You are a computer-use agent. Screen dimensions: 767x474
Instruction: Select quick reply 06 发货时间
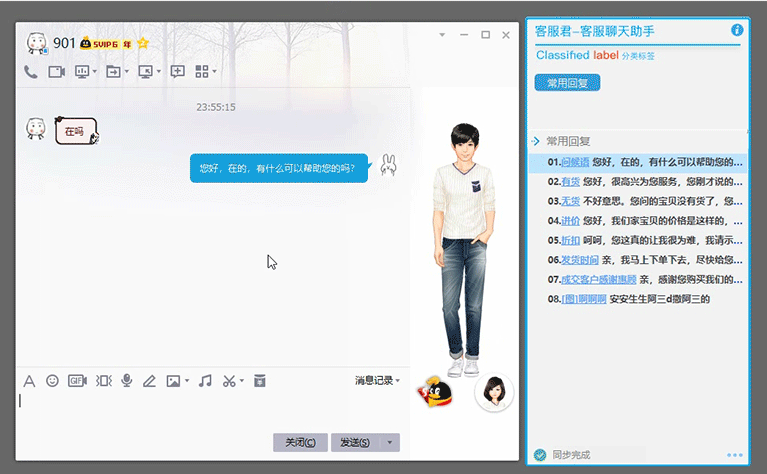coord(638,260)
